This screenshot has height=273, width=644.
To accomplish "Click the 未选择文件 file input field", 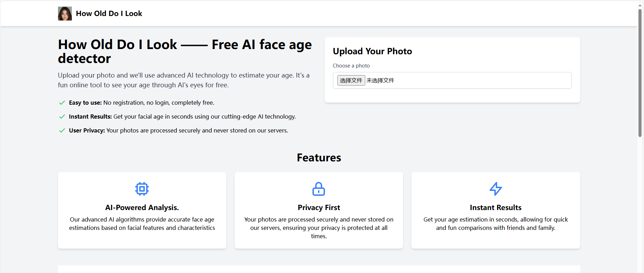I will [x=451, y=80].
